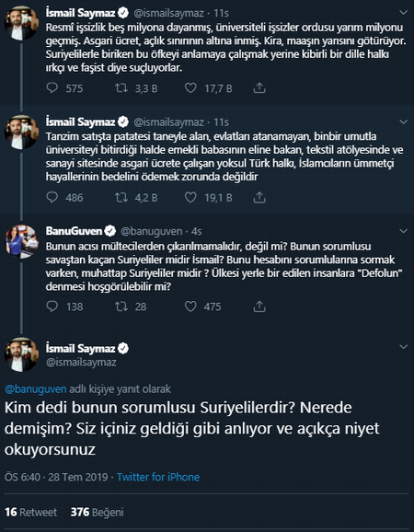Open BanuGuven's profile picture
The image size is (414, 532).
pyautogui.click(x=22, y=241)
